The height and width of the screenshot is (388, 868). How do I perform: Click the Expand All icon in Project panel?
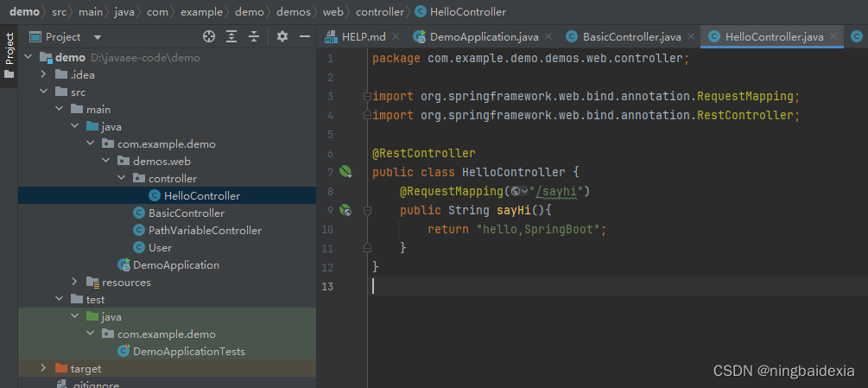231,37
